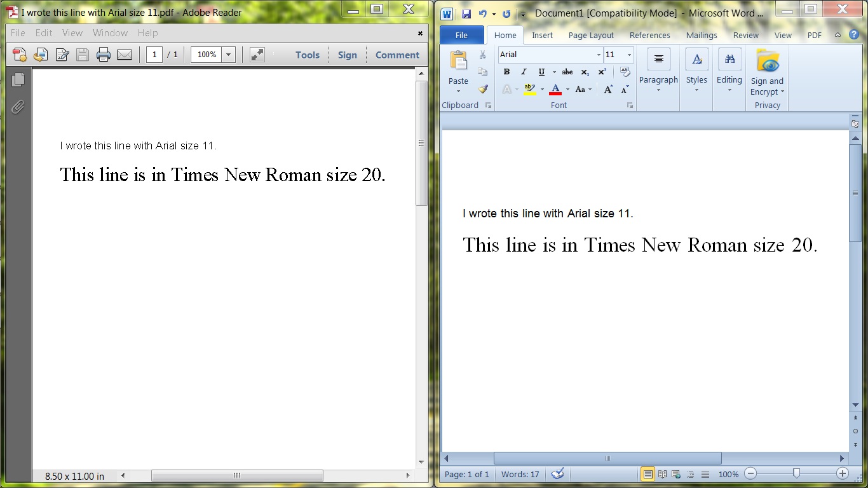Open the Window menu in Adobe Reader
The width and height of the screenshot is (868, 488).
pyautogui.click(x=110, y=33)
